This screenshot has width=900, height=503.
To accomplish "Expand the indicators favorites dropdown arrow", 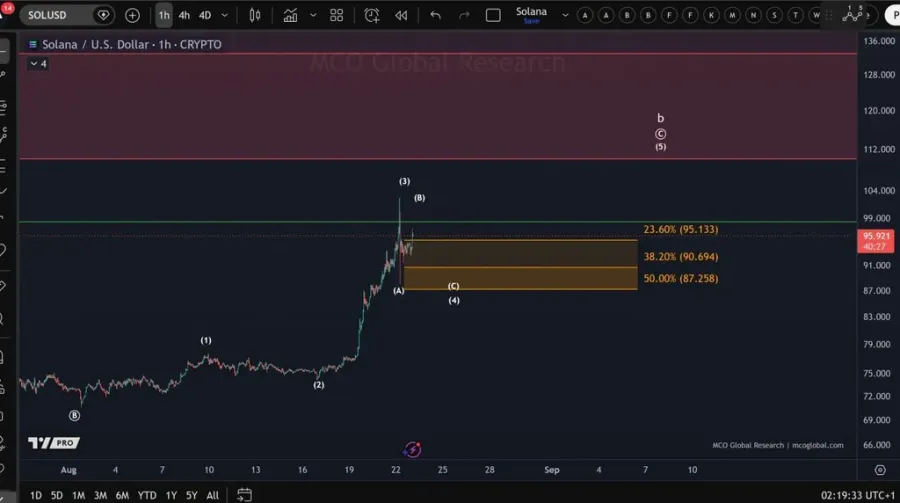I will click(313, 16).
